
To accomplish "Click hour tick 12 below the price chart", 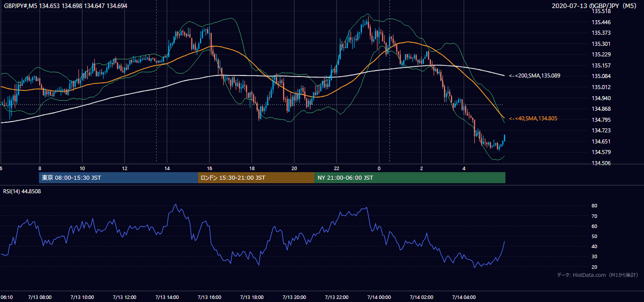I will click(124, 168).
